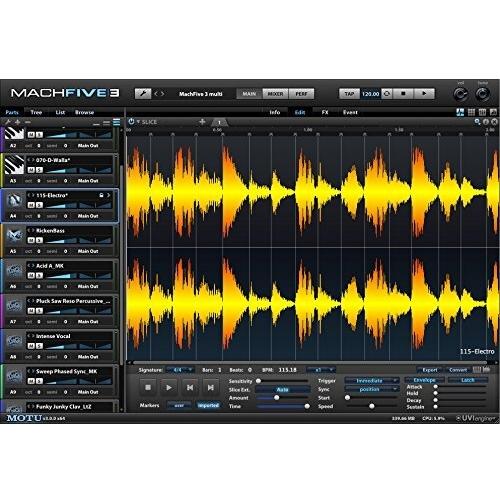Click the magnifier zoom icon above waveform
Screen dimensions: 500x500
(477, 122)
